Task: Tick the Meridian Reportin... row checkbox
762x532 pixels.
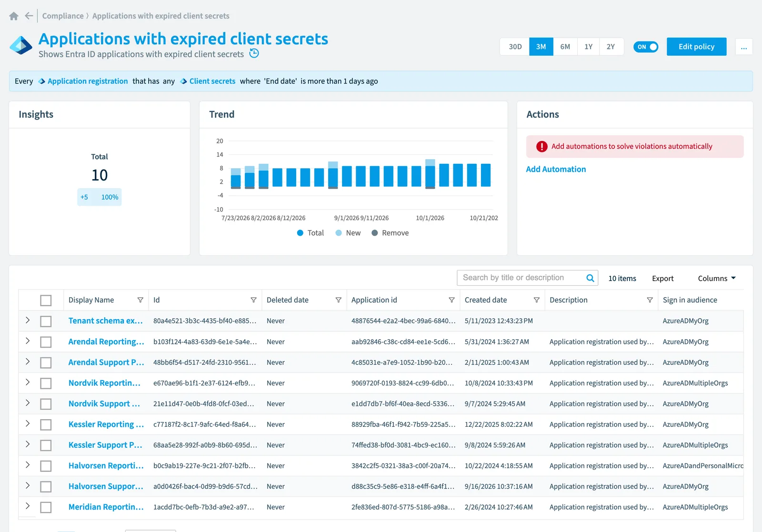Action: point(46,508)
